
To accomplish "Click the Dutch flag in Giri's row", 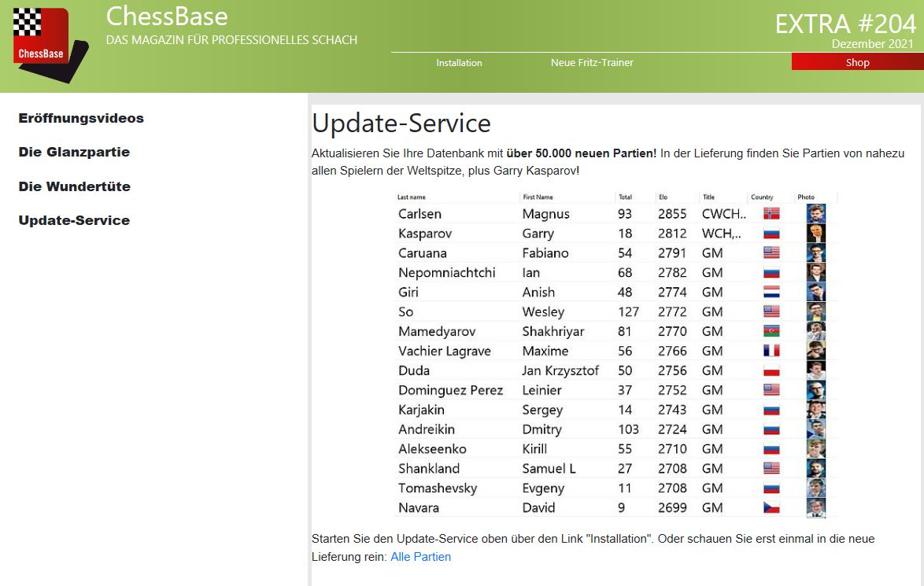I will (x=771, y=292).
